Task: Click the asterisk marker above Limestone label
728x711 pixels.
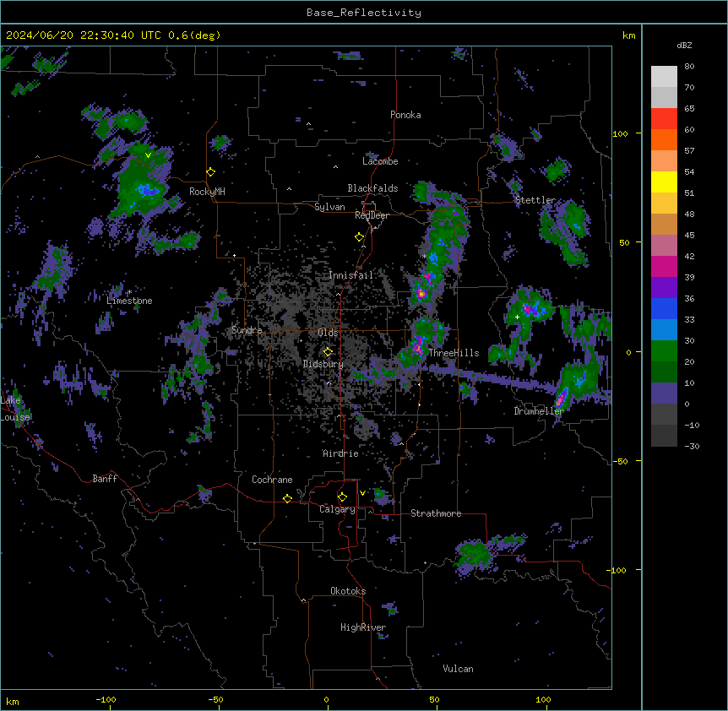Action: [129, 292]
